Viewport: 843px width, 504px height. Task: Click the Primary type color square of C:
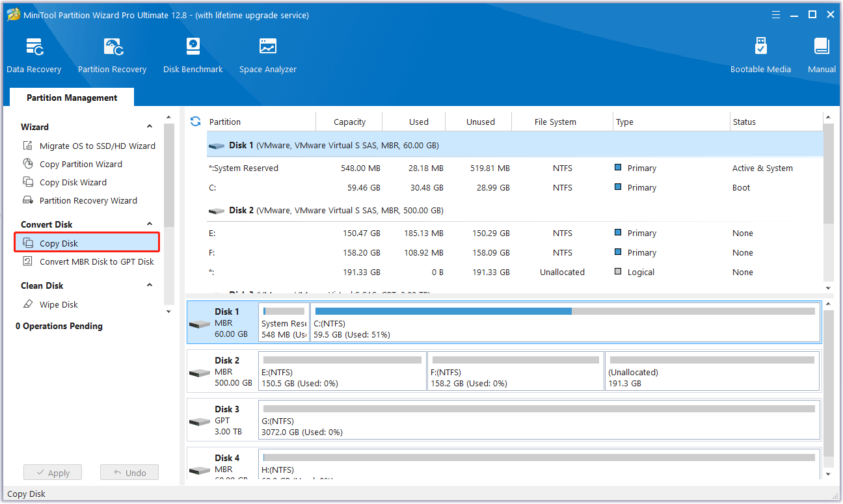[x=618, y=187]
